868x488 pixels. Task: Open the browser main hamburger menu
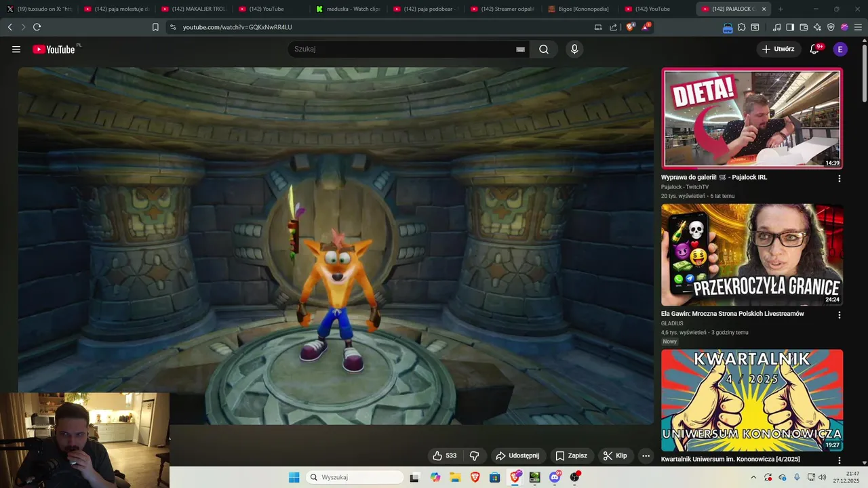click(857, 27)
